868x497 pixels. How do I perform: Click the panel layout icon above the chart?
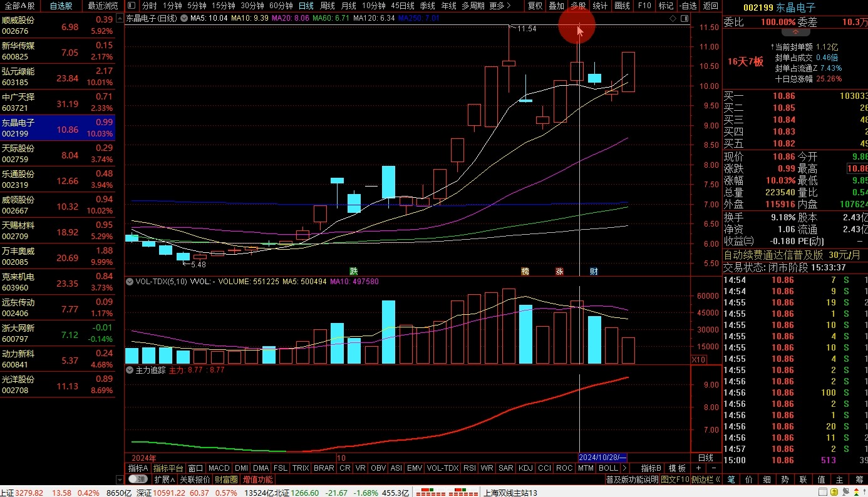point(684,18)
